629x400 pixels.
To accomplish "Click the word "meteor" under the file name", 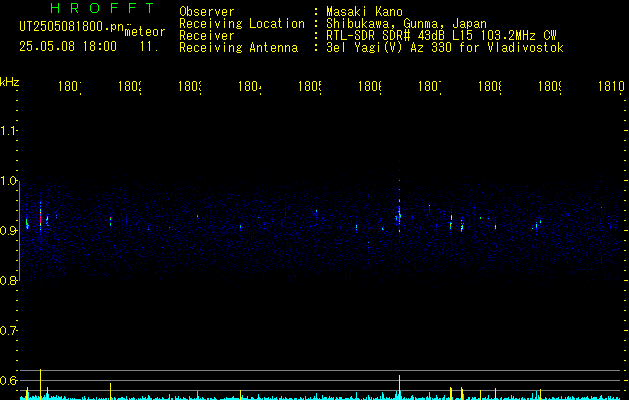I will click(x=145, y=32).
